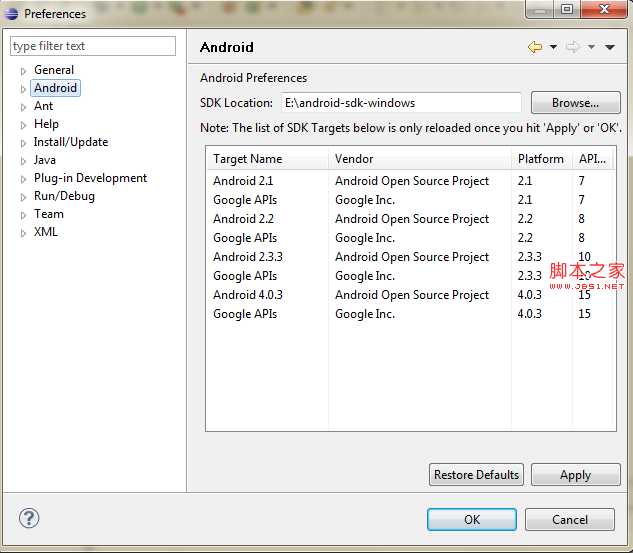Click the Apply button
Viewport: 633px width, 553px height.
(x=576, y=475)
